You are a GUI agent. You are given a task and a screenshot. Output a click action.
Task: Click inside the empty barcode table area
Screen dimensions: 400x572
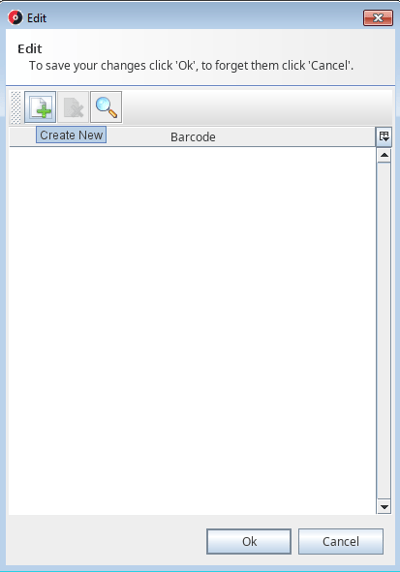click(x=193, y=331)
